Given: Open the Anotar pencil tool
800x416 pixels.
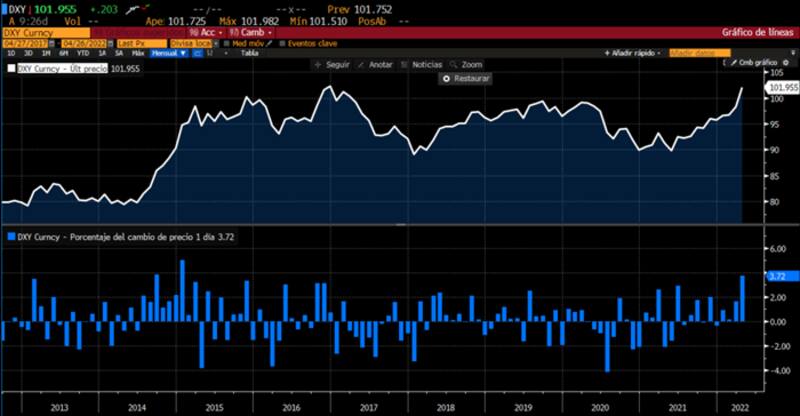Looking at the screenshot, I should pos(361,64).
